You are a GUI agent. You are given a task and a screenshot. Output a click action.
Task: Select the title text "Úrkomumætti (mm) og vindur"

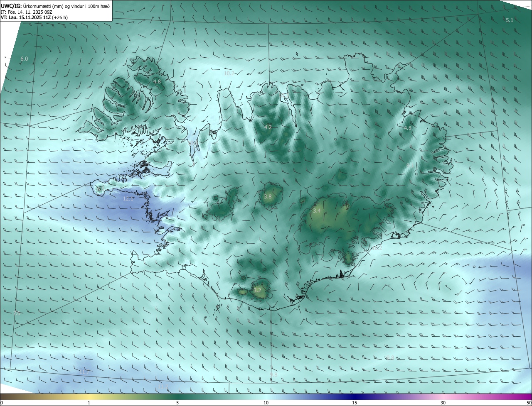(x=53, y=5)
